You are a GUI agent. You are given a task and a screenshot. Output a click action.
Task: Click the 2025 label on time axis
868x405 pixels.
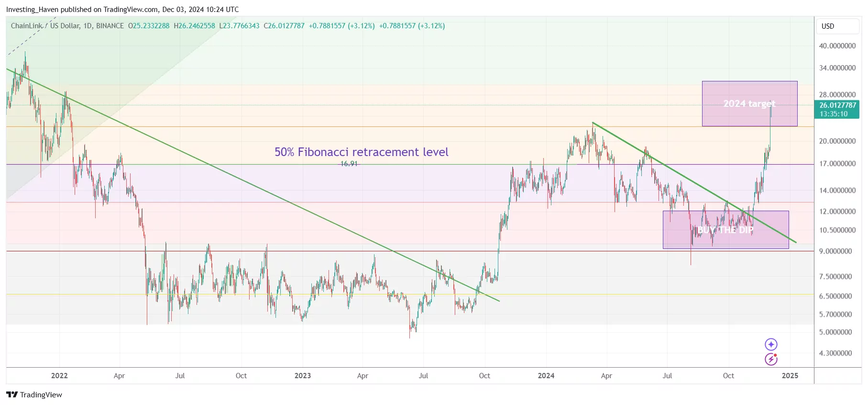(x=790, y=376)
